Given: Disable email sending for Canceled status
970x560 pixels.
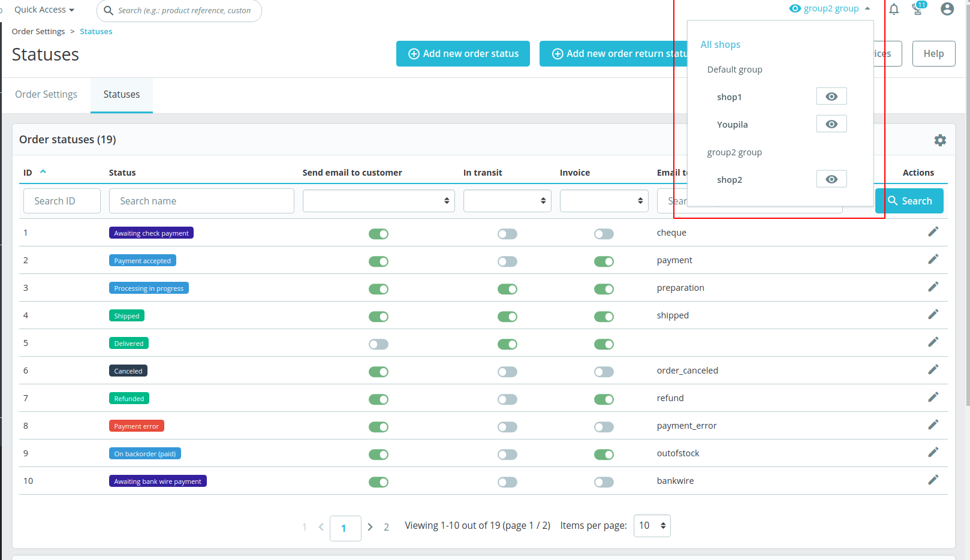Looking at the screenshot, I should (x=378, y=371).
